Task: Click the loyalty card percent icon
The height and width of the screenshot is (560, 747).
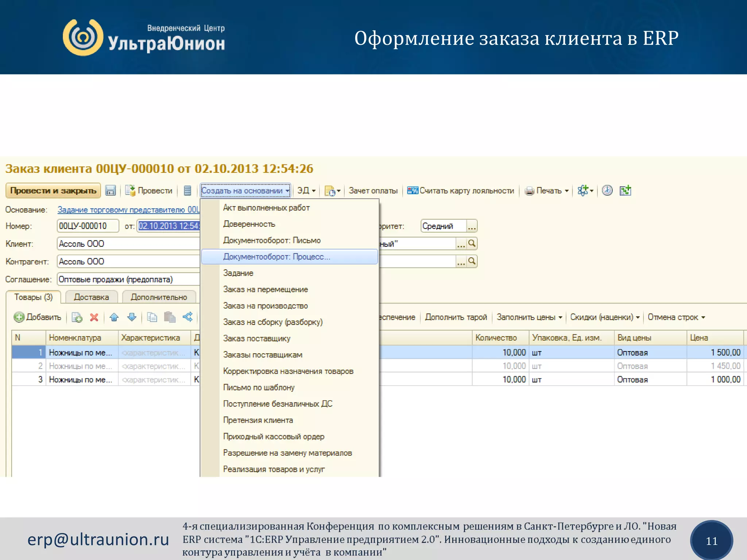Action: pyautogui.click(x=413, y=191)
